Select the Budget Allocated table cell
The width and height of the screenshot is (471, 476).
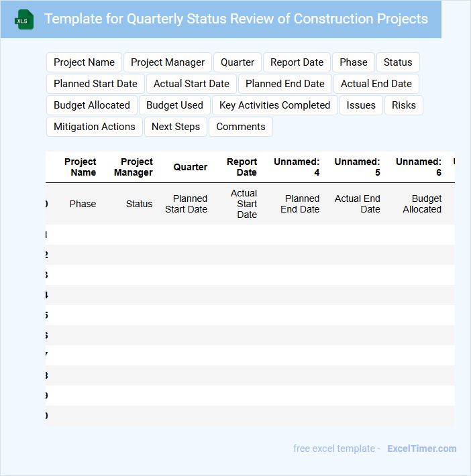point(422,204)
